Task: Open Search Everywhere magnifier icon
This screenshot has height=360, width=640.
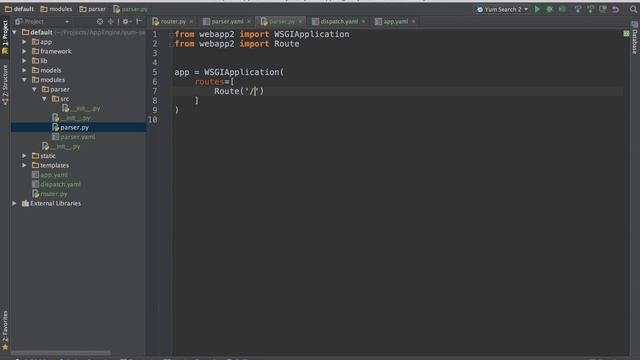Action: pos(633,9)
